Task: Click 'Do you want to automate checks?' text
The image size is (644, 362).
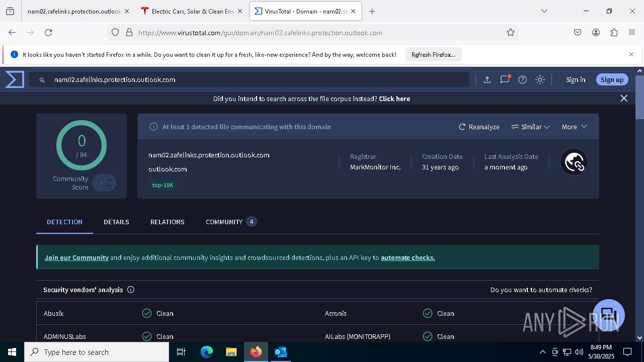Action: [541, 290]
